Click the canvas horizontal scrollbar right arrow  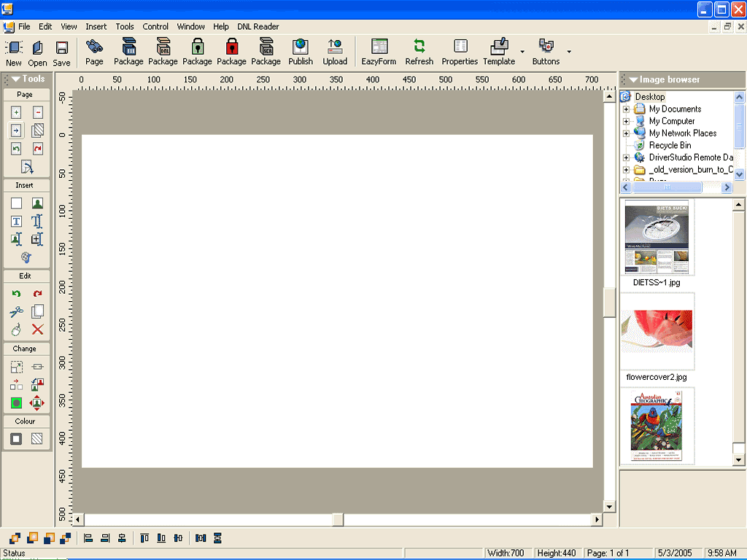coord(597,519)
